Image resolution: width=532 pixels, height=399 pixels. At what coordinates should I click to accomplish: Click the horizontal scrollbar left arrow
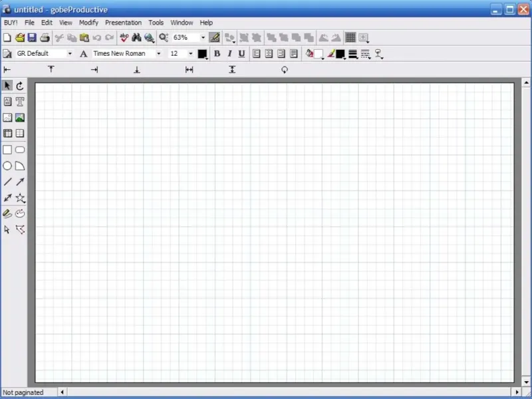click(62, 392)
